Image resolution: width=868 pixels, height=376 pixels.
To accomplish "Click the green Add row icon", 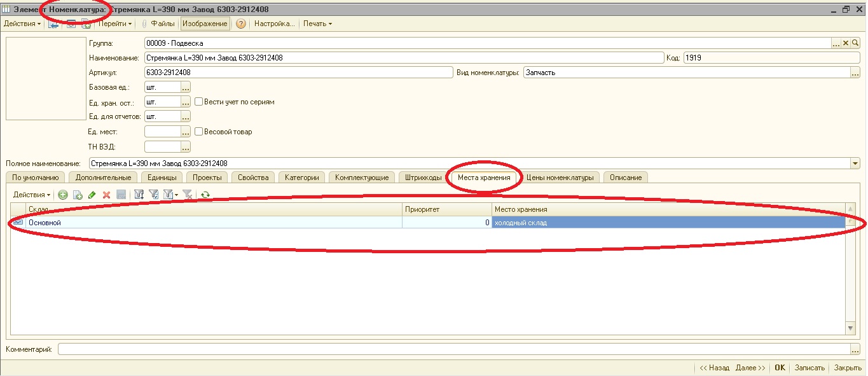I will click(62, 195).
